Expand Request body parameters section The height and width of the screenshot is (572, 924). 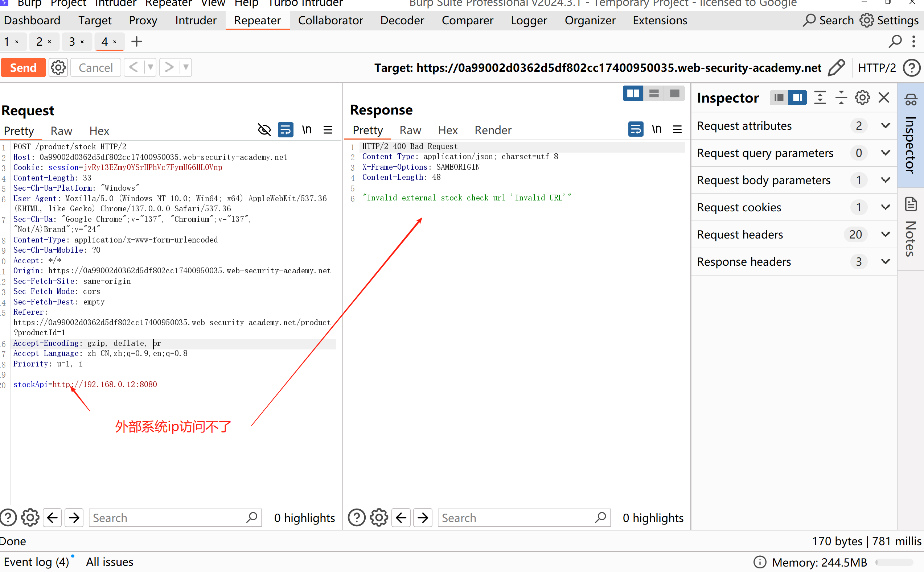[x=886, y=180]
